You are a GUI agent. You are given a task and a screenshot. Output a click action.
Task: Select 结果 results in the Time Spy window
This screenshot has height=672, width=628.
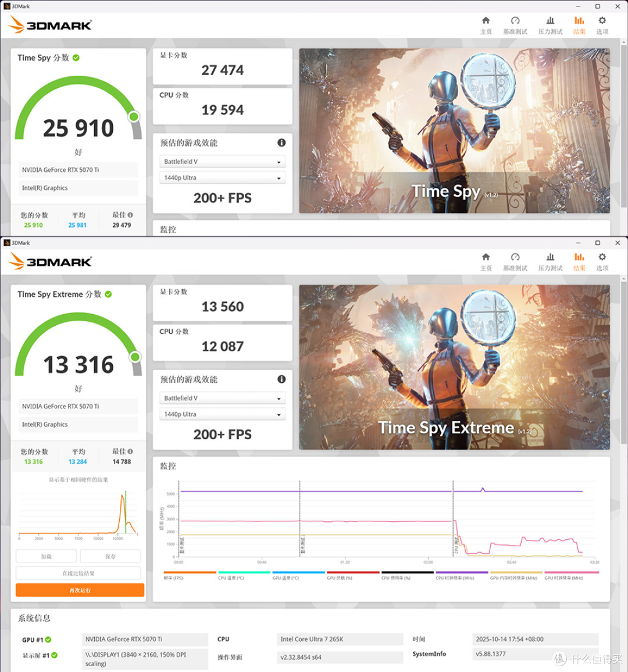(x=579, y=25)
